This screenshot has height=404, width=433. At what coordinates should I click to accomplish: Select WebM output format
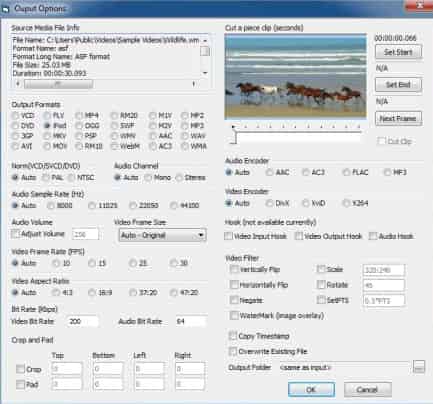point(115,146)
